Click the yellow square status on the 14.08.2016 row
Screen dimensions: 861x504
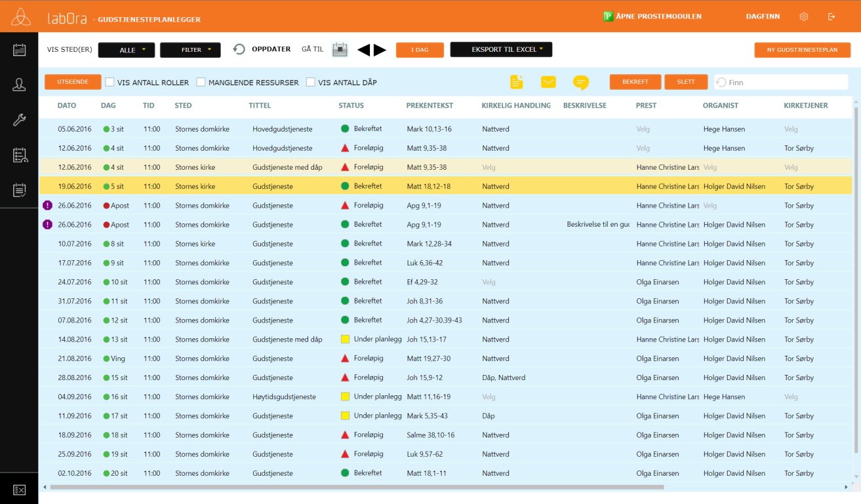345,339
